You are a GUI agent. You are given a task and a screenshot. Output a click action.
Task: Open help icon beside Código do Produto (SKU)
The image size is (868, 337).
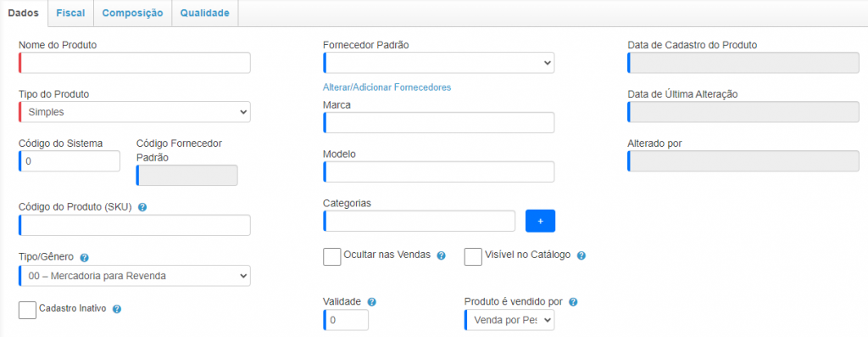[x=142, y=207]
